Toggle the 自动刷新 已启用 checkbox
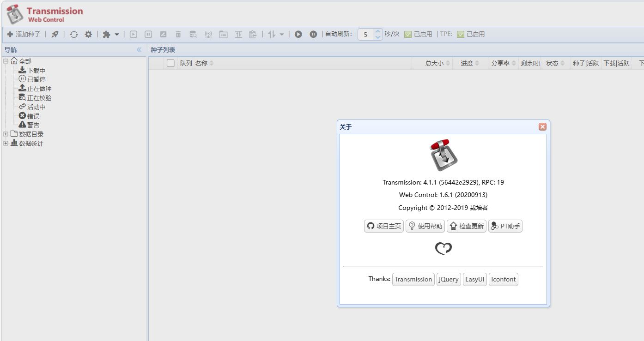This screenshot has width=644, height=341. (x=408, y=34)
